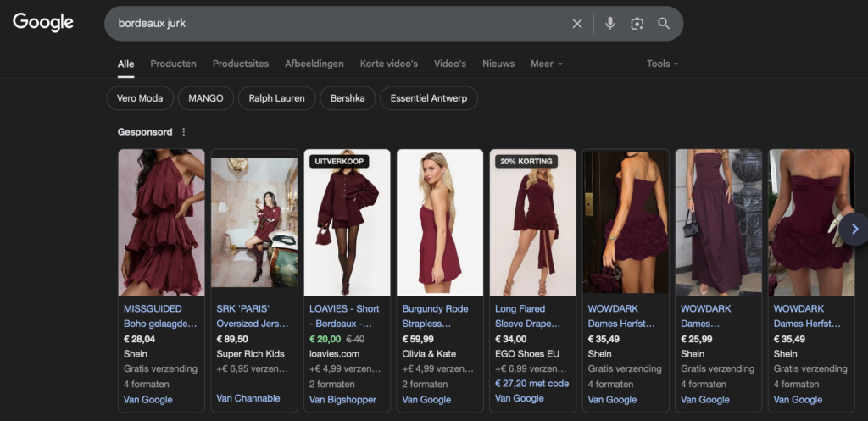
Task: Filter by the Essentiel Antwerp chip
Action: (x=428, y=98)
